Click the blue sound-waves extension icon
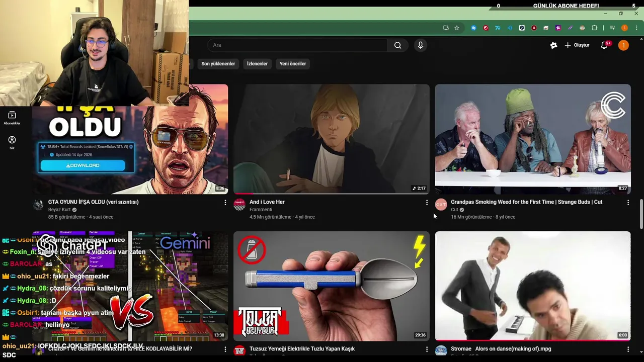644x362 pixels. (510, 28)
